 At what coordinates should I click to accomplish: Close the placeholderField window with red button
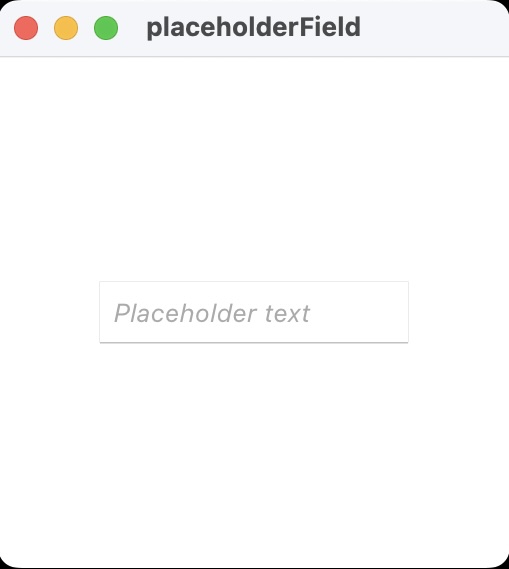26,28
